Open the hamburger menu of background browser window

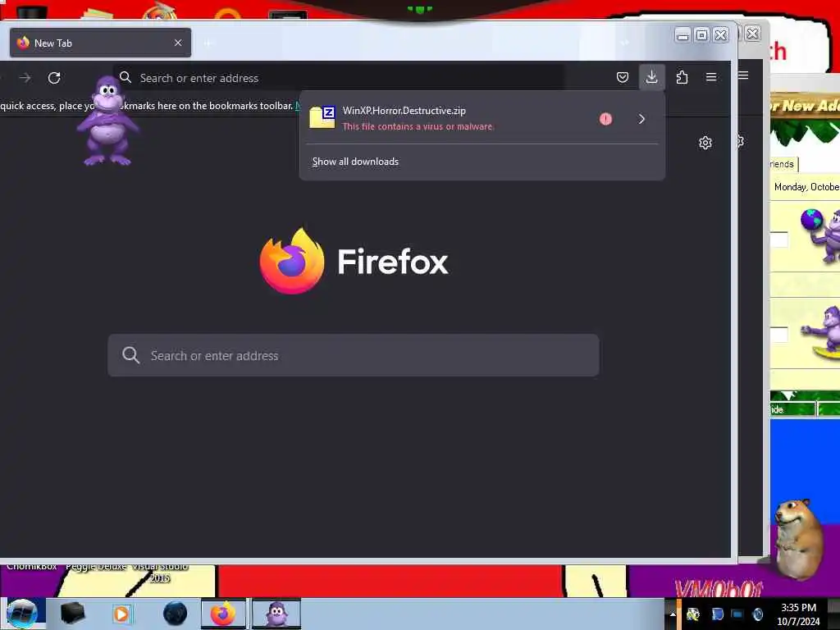click(x=743, y=75)
